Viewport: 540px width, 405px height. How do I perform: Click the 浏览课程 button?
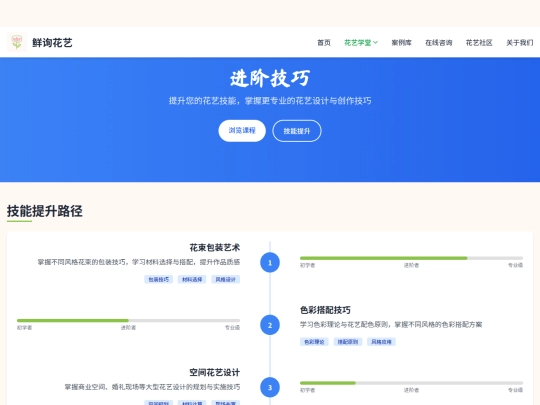(242, 131)
